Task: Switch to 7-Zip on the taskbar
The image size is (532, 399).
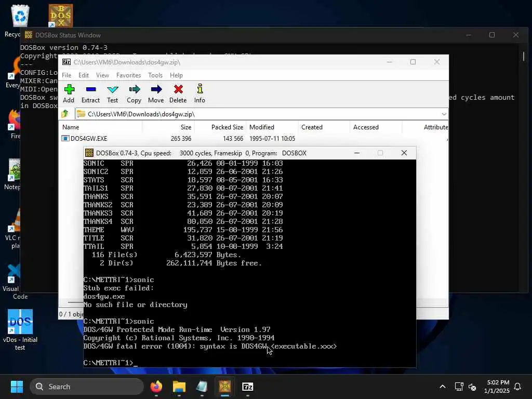Action: [x=248, y=387]
